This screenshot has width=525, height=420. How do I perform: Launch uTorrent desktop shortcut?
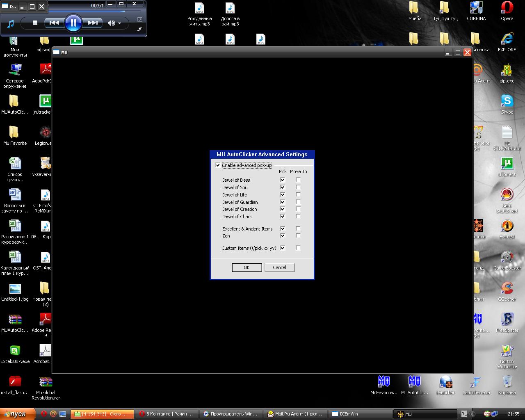click(x=507, y=167)
